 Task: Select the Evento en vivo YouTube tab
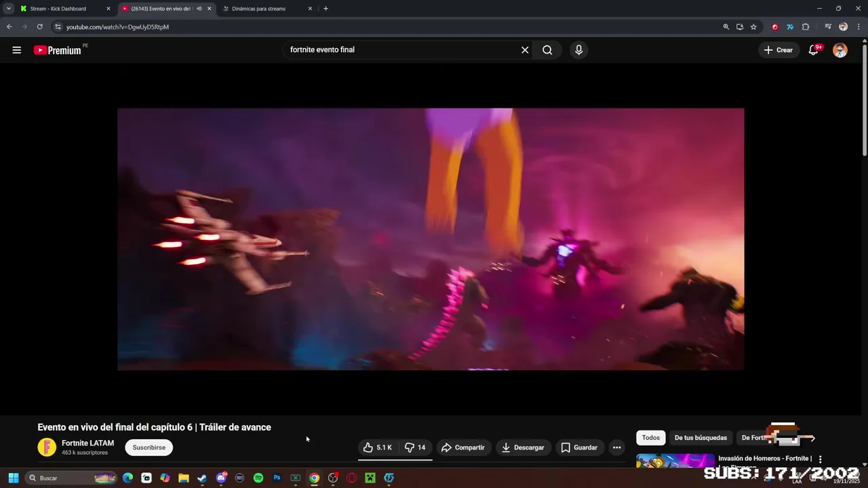pyautogui.click(x=161, y=9)
